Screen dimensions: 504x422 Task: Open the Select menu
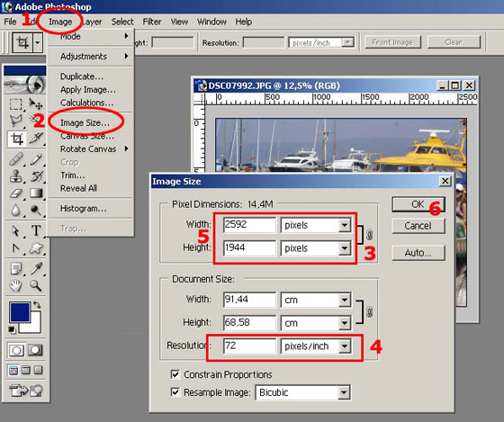coord(122,22)
